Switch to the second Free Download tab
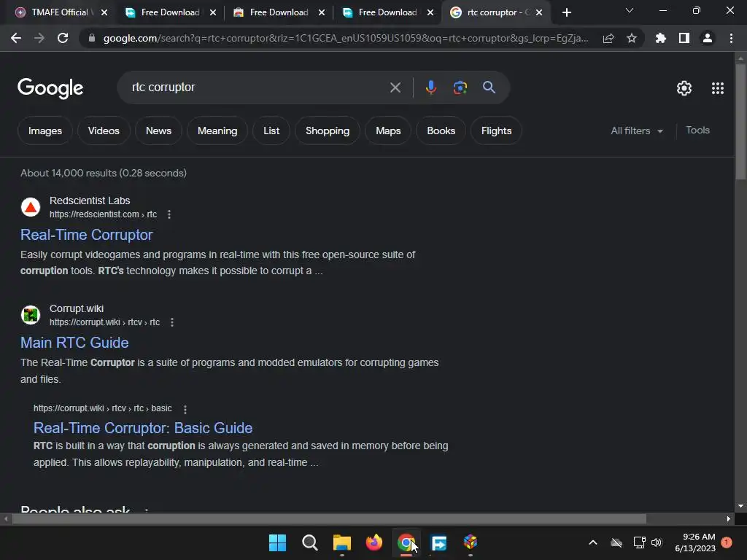 coord(278,12)
